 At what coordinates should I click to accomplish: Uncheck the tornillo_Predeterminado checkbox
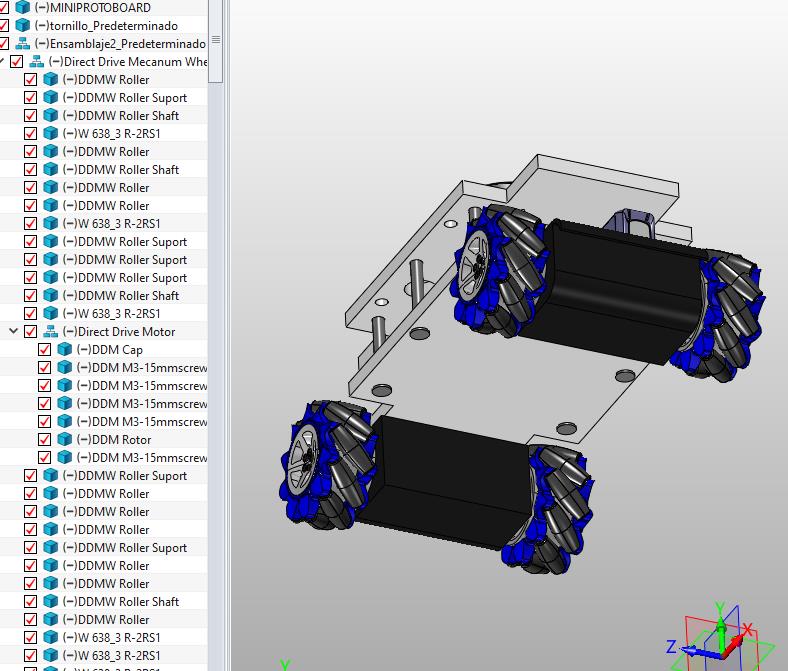tap(4, 25)
